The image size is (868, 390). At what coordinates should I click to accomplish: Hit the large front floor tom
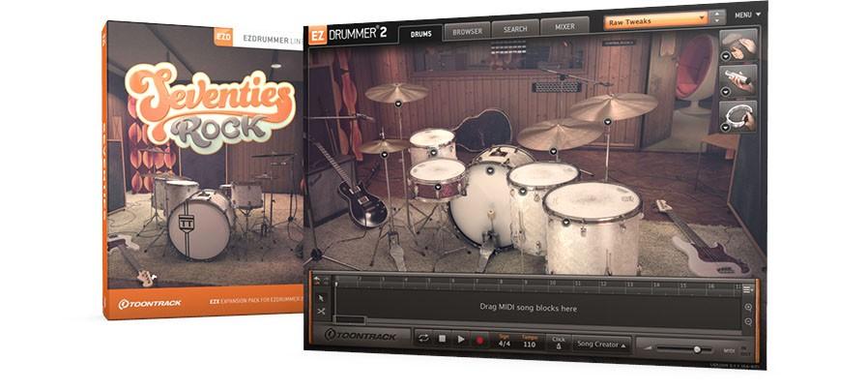[593, 200]
